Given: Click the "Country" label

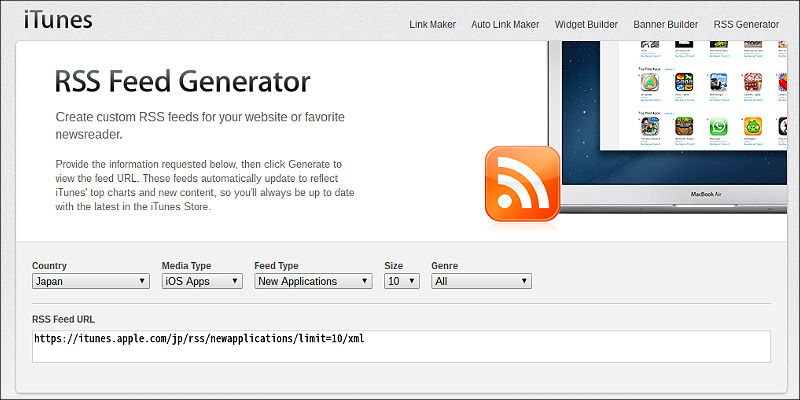Looking at the screenshot, I should [x=49, y=266].
